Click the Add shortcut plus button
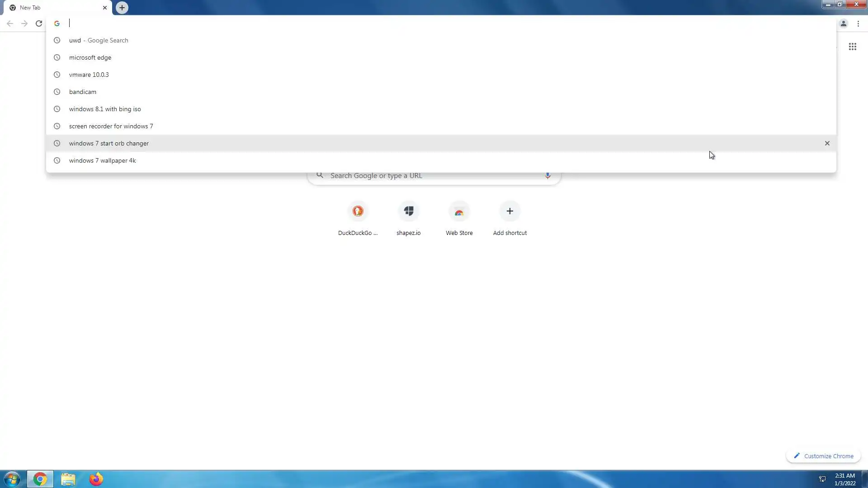 point(509,211)
